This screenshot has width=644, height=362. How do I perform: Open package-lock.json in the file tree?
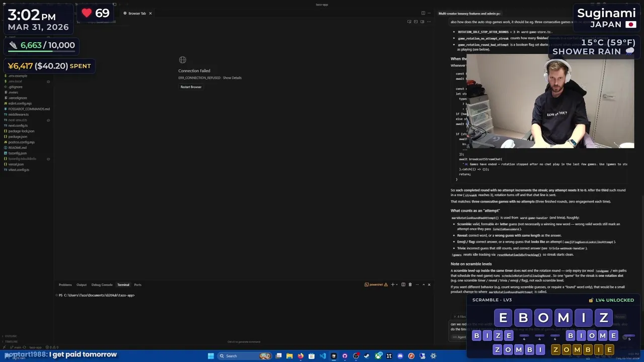point(21,131)
